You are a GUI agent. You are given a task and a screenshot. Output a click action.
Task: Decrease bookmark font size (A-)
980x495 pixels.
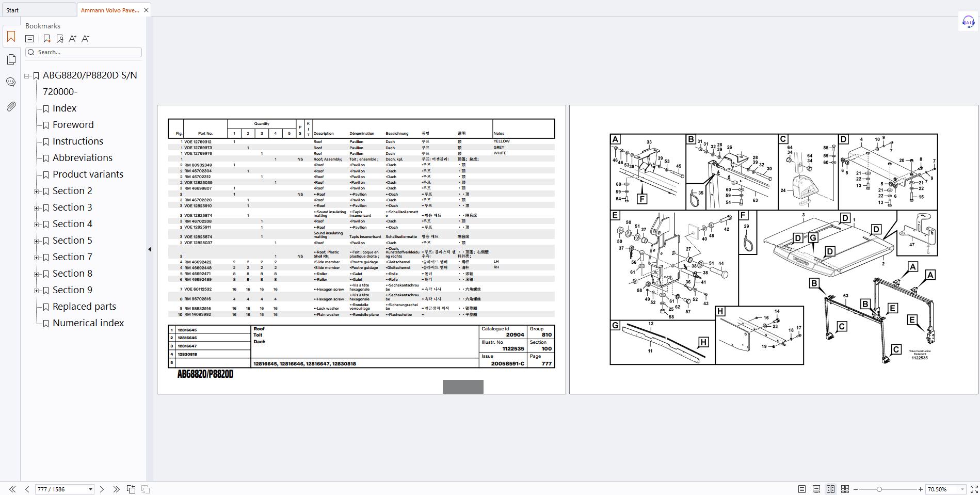pos(86,39)
